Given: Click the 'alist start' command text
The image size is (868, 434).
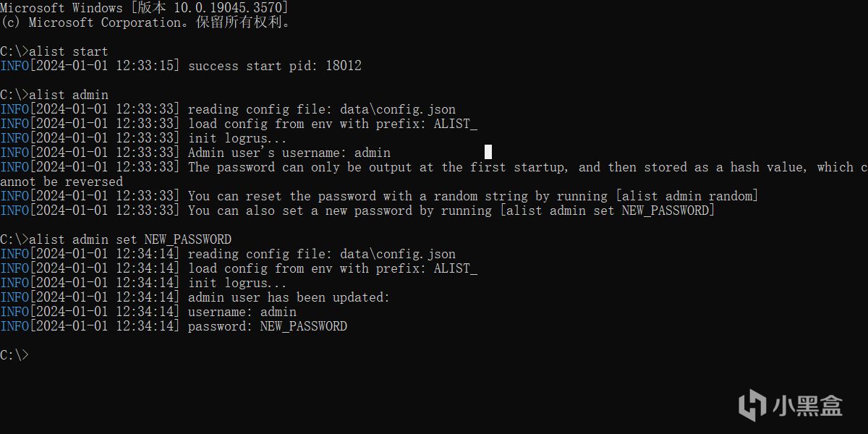Looking at the screenshot, I should [x=68, y=51].
